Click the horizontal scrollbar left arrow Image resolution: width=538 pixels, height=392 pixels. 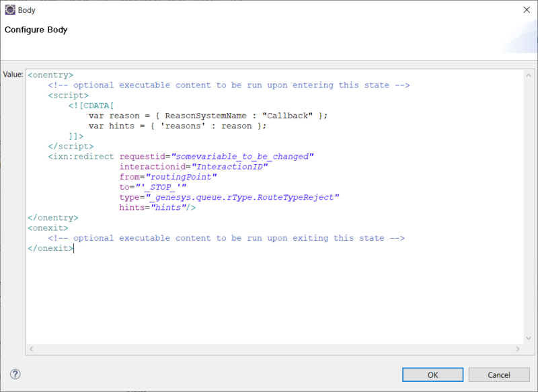pyautogui.click(x=31, y=349)
